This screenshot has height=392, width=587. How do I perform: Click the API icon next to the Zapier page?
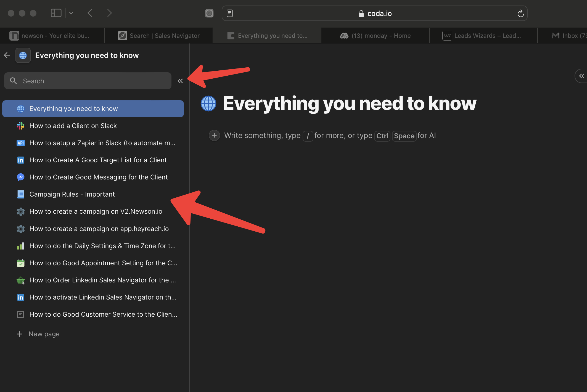pos(21,143)
